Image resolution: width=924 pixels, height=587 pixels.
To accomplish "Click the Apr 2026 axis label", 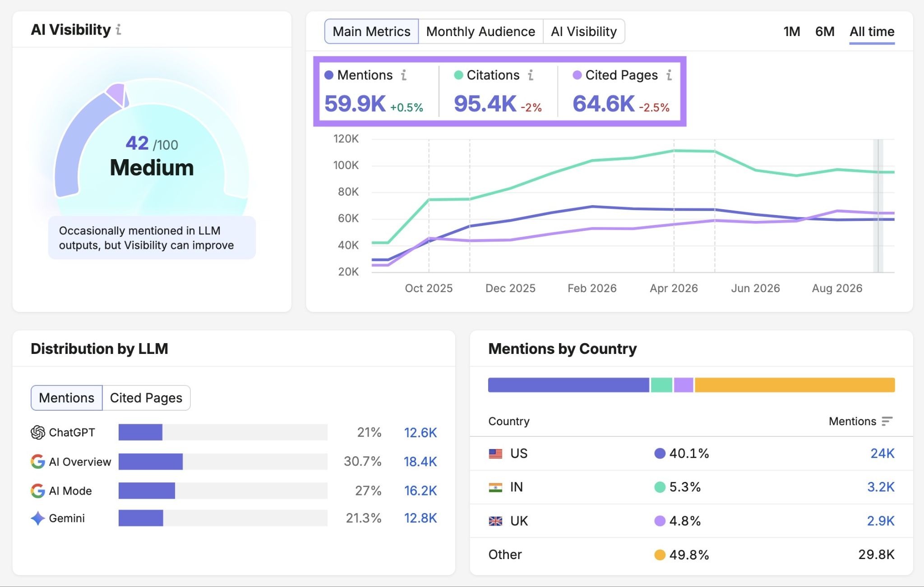I will [674, 289].
